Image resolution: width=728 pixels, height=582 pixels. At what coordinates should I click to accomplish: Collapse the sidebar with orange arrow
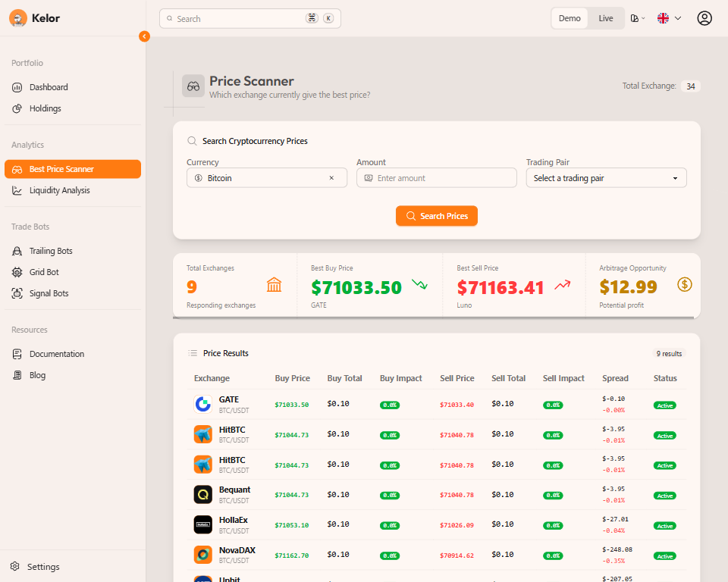click(x=144, y=36)
